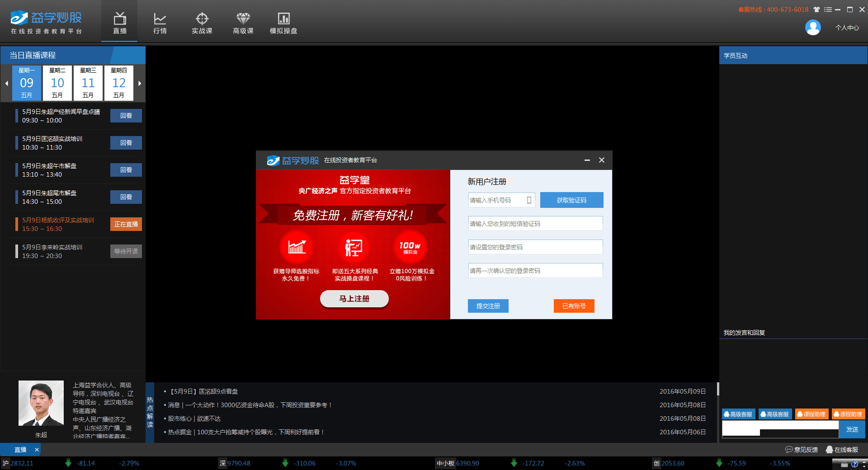The image size is (868, 470).
Task: Select the 热点解读 vertical tab
Action: pos(150,412)
